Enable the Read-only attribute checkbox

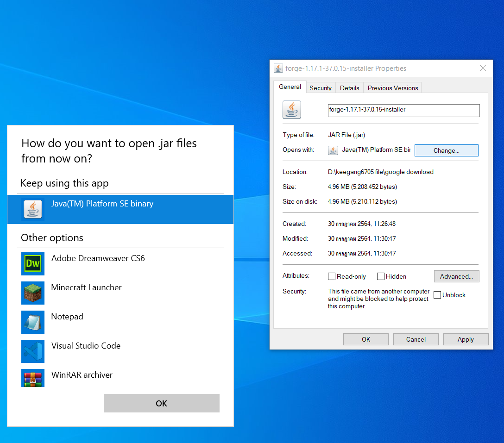click(331, 276)
